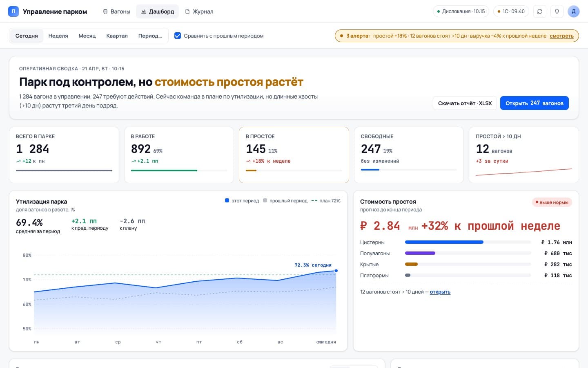Viewport: 588px width, 368px height.
Task: Download the XLSX report
Action: click(x=465, y=103)
